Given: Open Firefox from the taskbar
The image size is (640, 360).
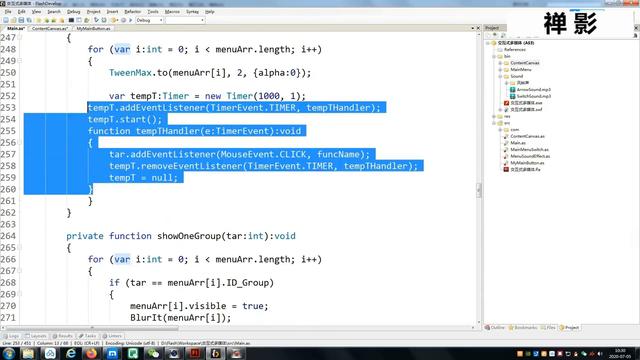Looking at the screenshot, I should click(91, 353).
